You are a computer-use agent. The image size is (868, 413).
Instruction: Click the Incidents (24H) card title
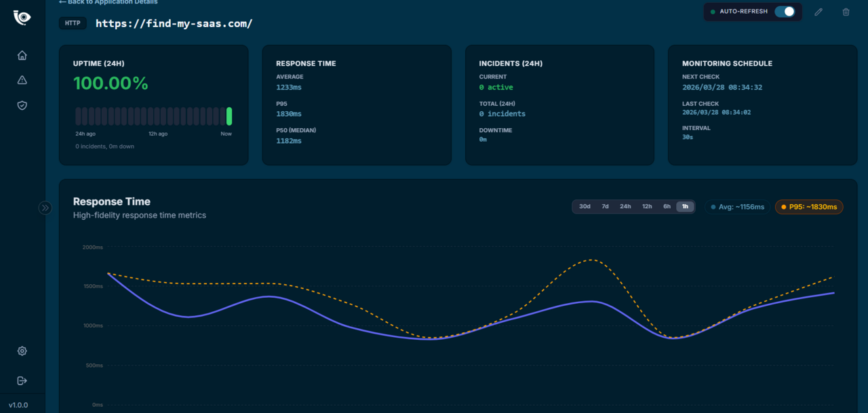click(x=511, y=64)
